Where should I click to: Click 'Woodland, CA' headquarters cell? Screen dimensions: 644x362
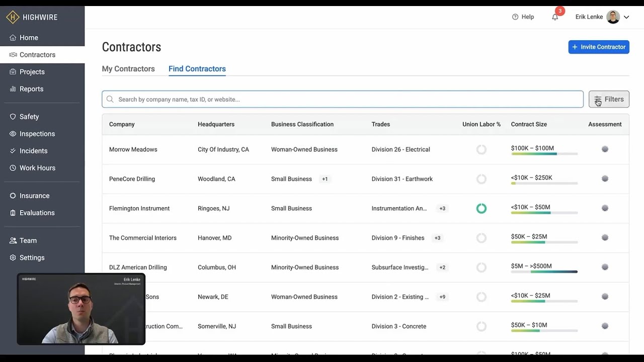tap(216, 179)
